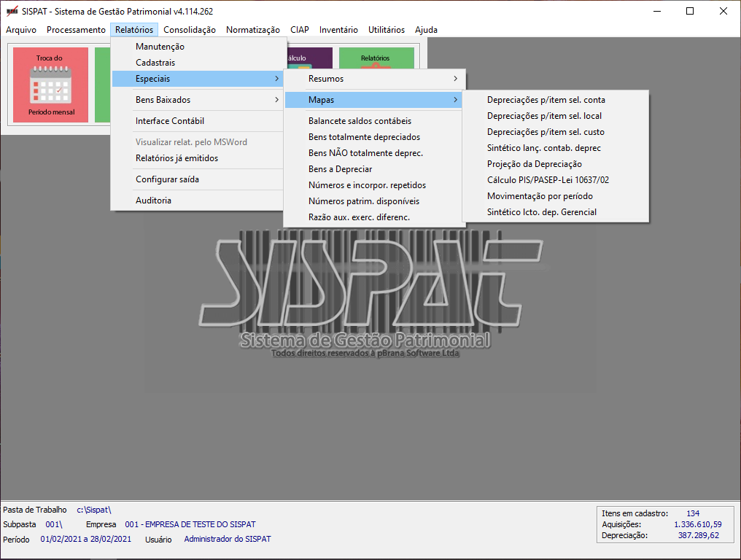The height and width of the screenshot is (560, 741).
Task: Open Movimentação por período report
Action: pos(540,196)
